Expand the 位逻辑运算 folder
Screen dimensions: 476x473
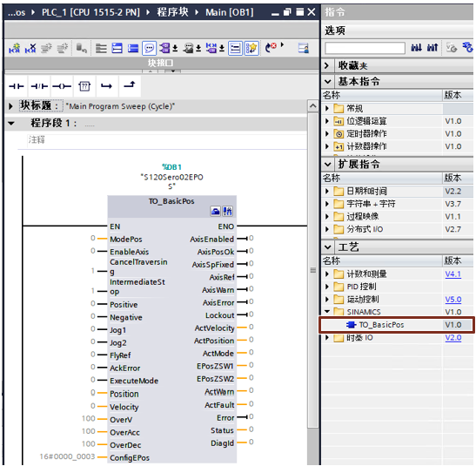pos(327,121)
